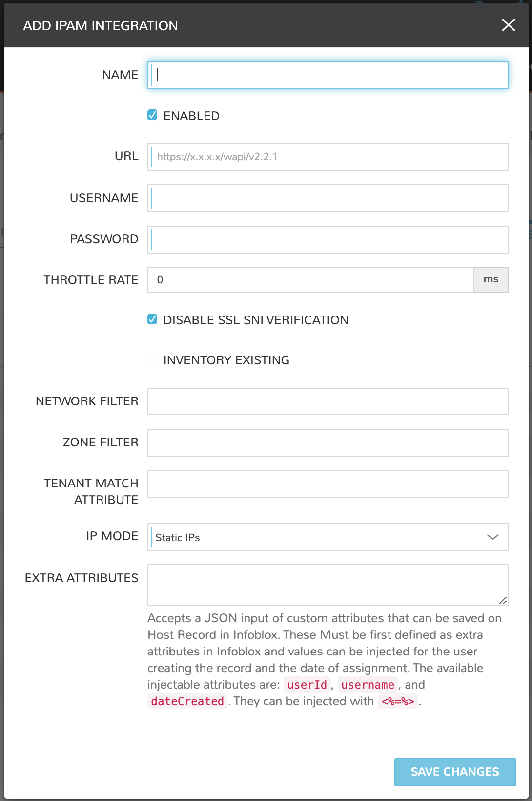Focus the Network Filter input
The width and height of the screenshot is (532, 801).
coord(327,401)
